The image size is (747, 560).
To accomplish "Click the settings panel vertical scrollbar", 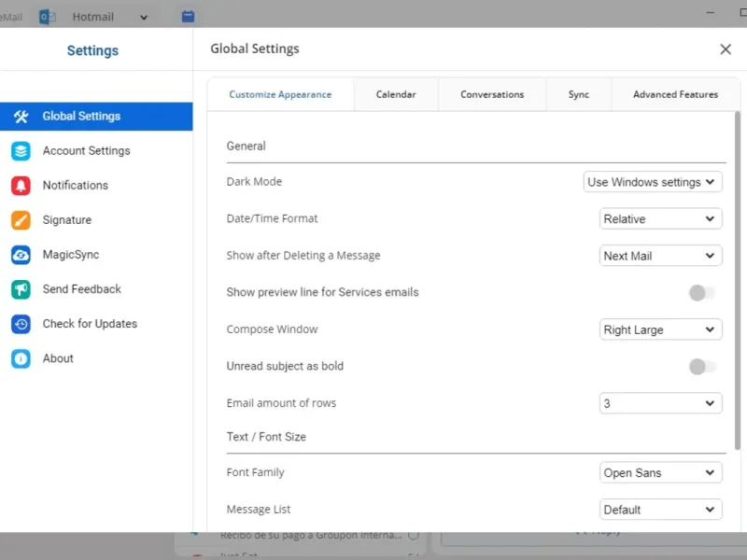I will pyautogui.click(x=737, y=280).
